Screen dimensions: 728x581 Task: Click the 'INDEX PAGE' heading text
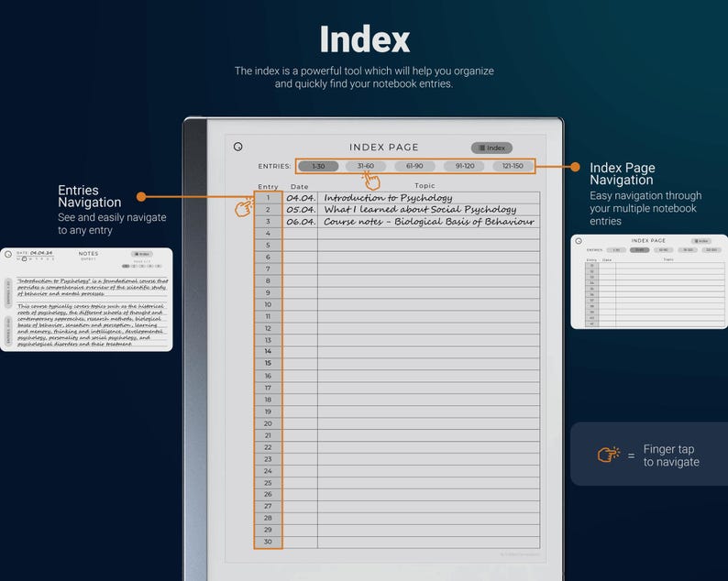384,148
